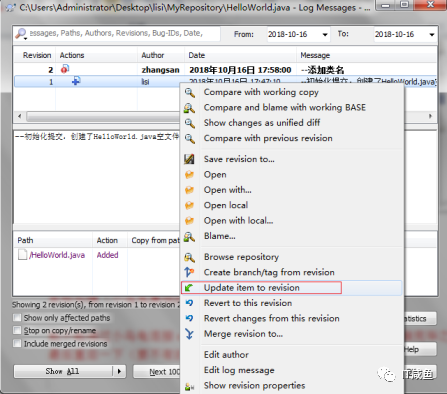Click the Merge revision to icon

tap(189, 334)
